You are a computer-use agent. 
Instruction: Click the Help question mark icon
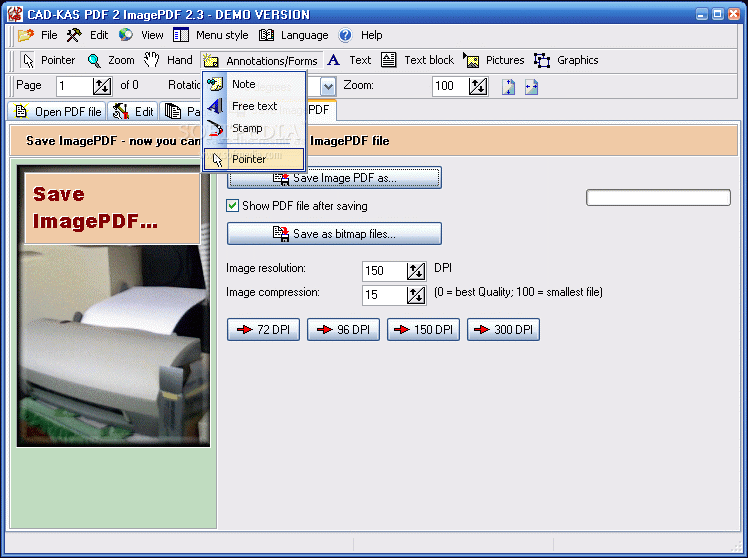click(x=345, y=35)
